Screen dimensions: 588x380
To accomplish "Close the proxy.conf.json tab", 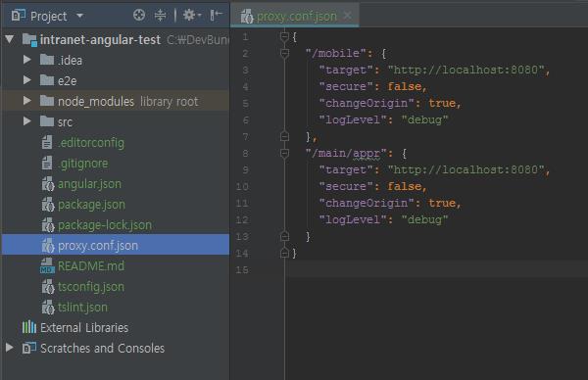I will click(x=348, y=16).
